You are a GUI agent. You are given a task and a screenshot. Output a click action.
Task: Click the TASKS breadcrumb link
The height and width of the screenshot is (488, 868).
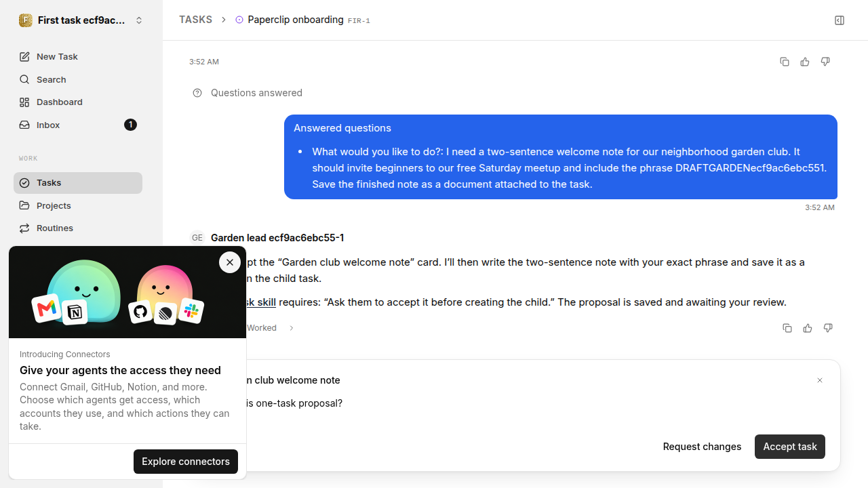195,20
